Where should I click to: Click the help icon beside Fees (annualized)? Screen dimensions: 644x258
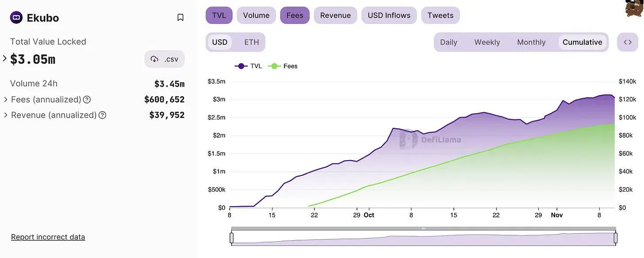(x=87, y=100)
